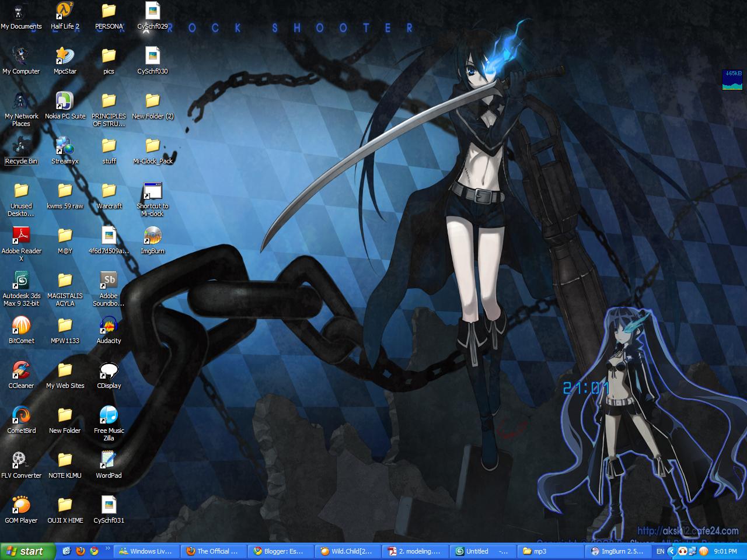Switch to the mp3 folder window
Viewport: 747px width, 560px height.
tap(550, 551)
